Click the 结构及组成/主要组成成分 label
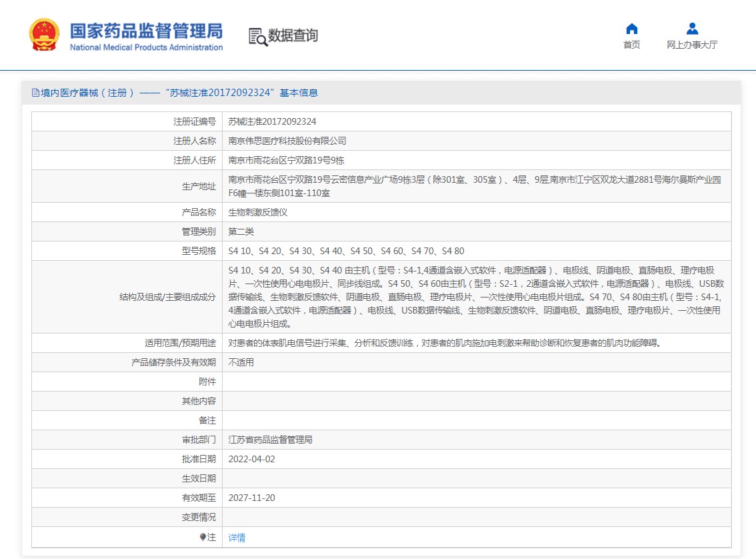 [168, 297]
